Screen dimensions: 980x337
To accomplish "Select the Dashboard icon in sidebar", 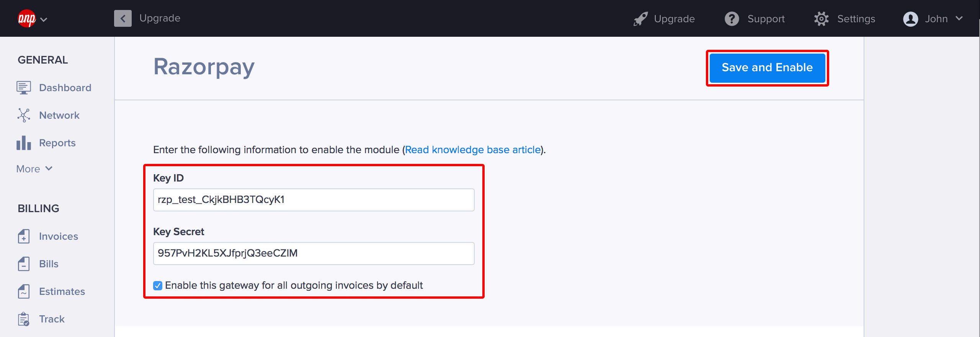I will pos(24,87).
